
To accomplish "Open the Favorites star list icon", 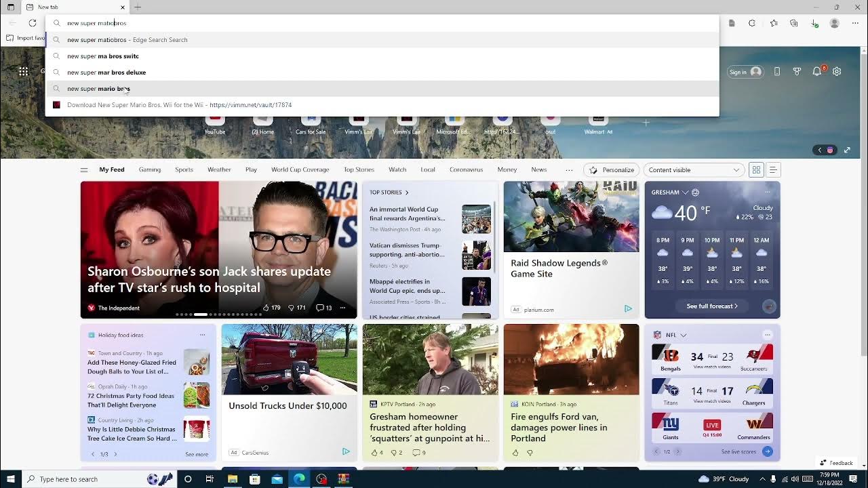I will point(774,23).
